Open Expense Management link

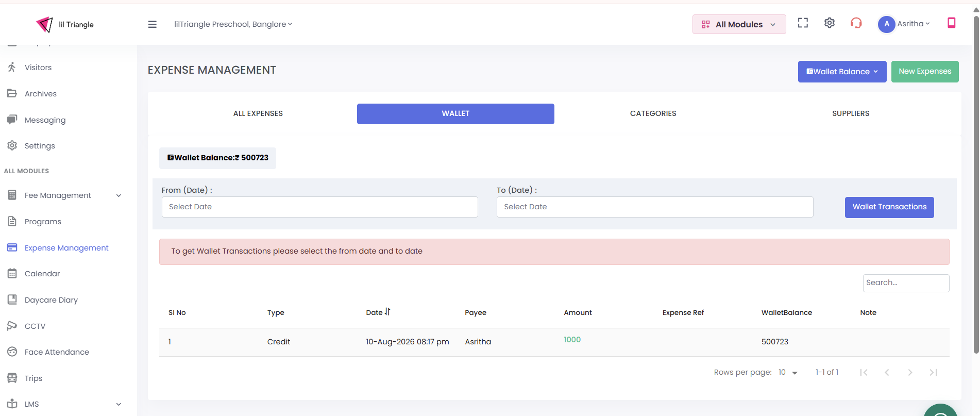(66, 248)
